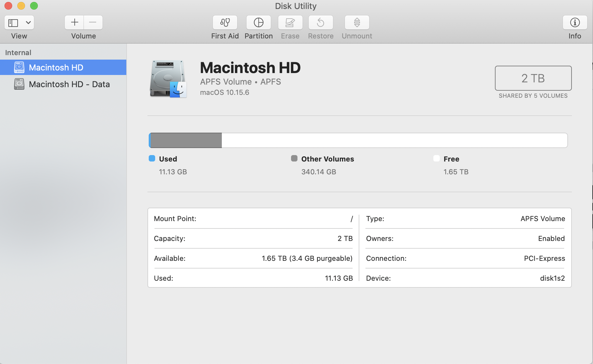
Task: Click '1.65 TB (3.4 GB purgeable)' value
Action: coord(307,258)
